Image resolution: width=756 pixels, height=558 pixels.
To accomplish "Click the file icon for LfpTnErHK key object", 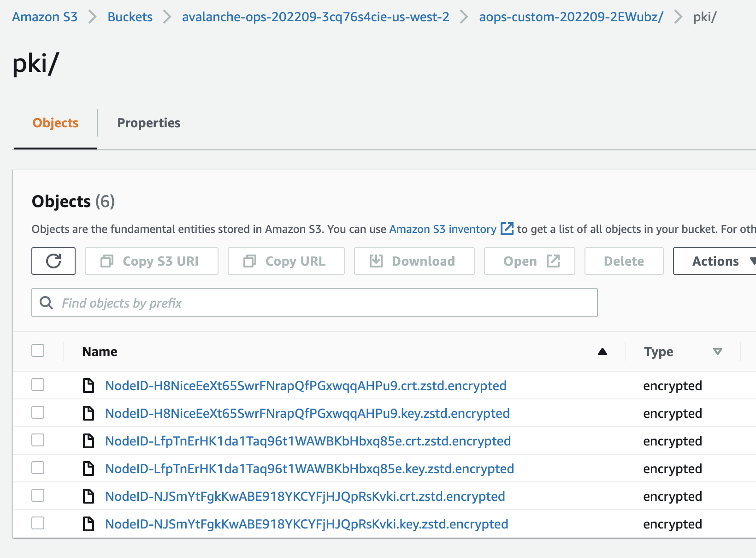I will [x=88, y=469].
